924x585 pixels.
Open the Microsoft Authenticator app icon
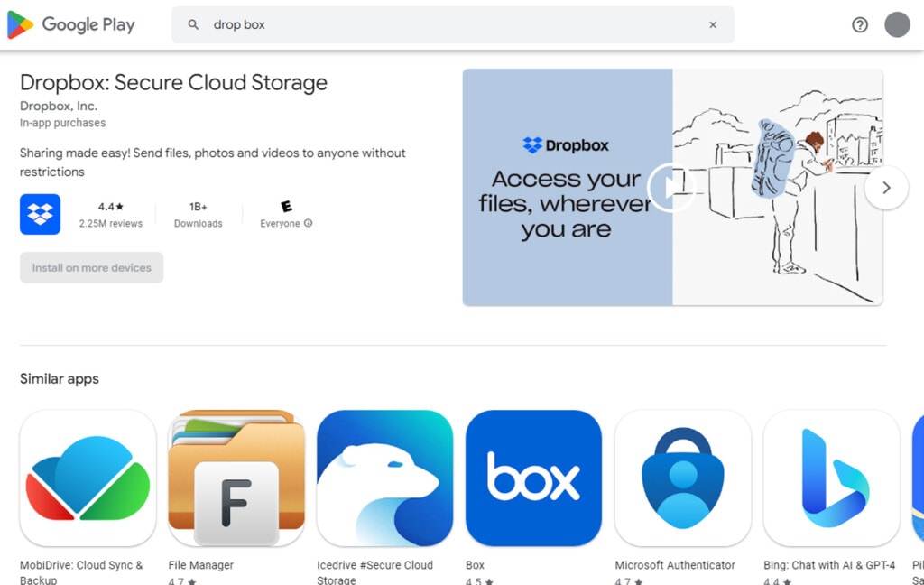(x=683, y=478)
